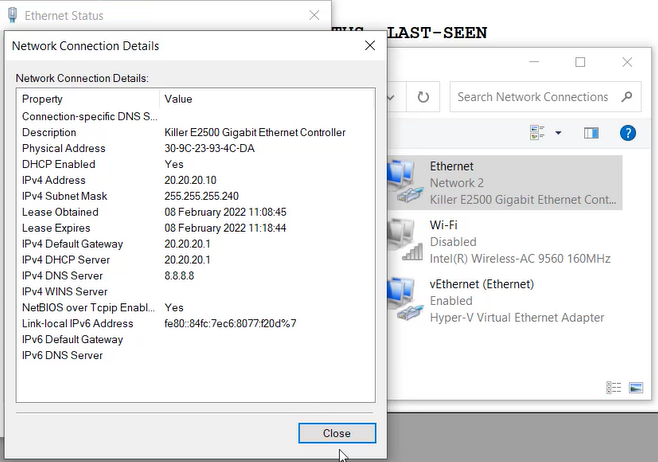Select the Physical Address property
The image size is (658, 462).
coord(64,148)
